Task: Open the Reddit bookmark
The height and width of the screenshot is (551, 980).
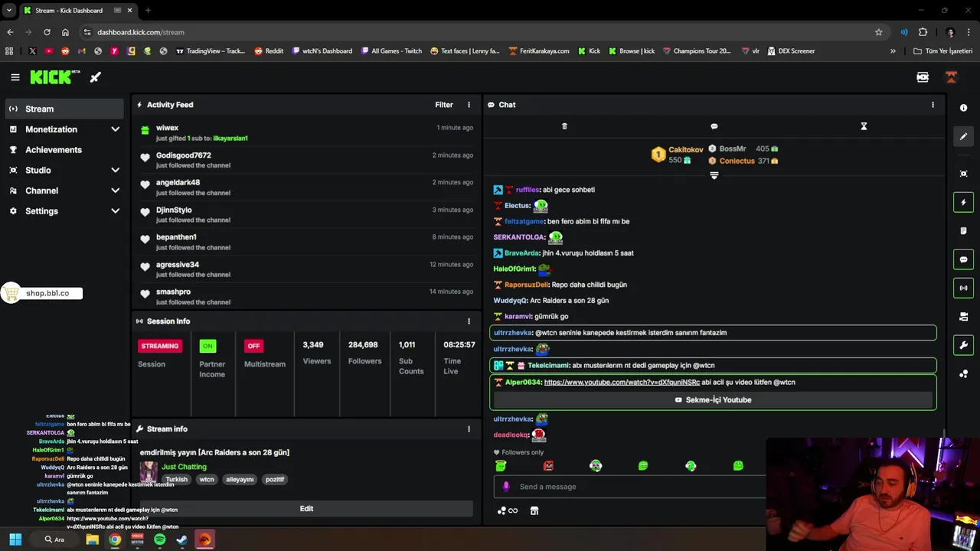Action: coord(269,51)
